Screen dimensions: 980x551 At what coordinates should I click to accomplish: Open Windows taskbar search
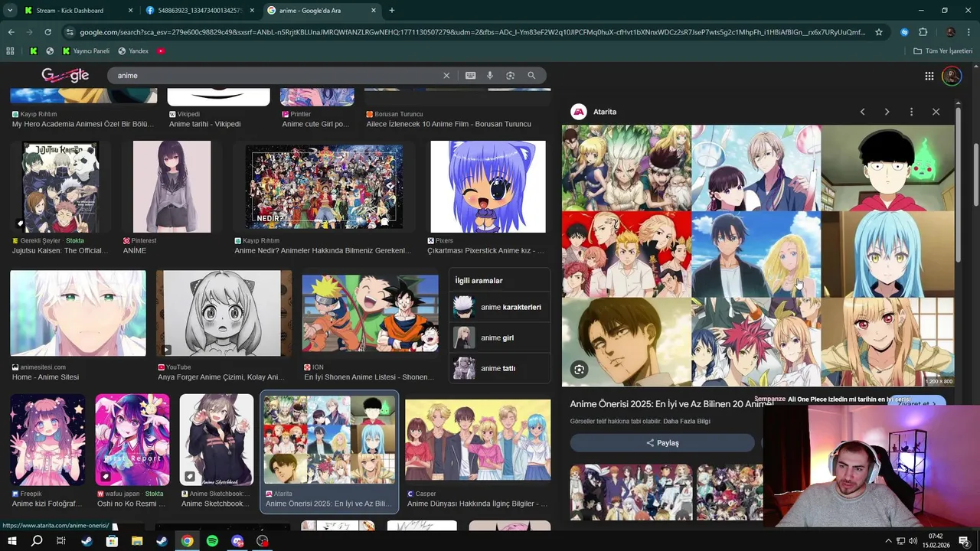pos(36,541)
